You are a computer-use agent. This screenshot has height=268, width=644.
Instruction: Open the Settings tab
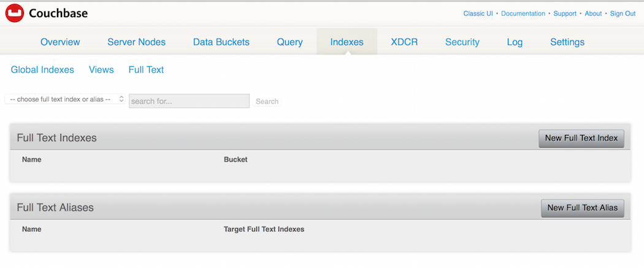[567, 42]
